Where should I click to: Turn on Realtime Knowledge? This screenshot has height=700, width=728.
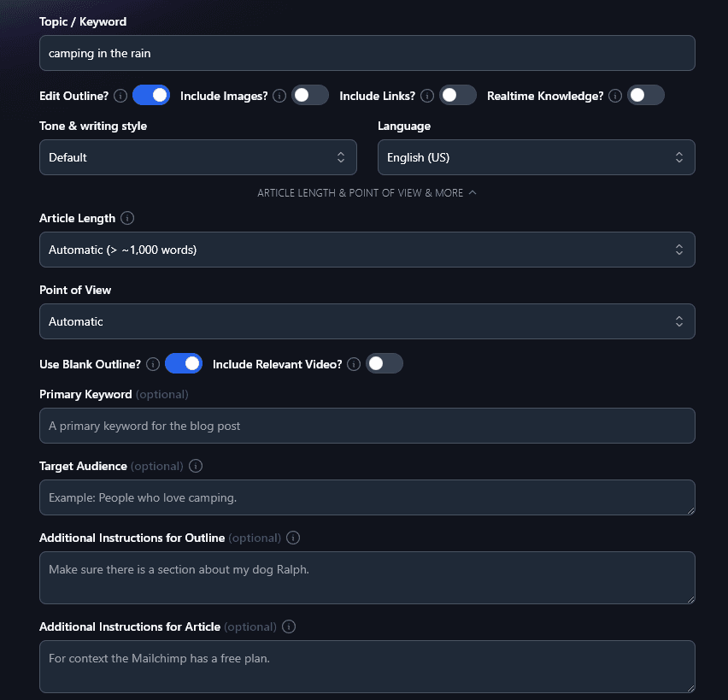[646, 96]
